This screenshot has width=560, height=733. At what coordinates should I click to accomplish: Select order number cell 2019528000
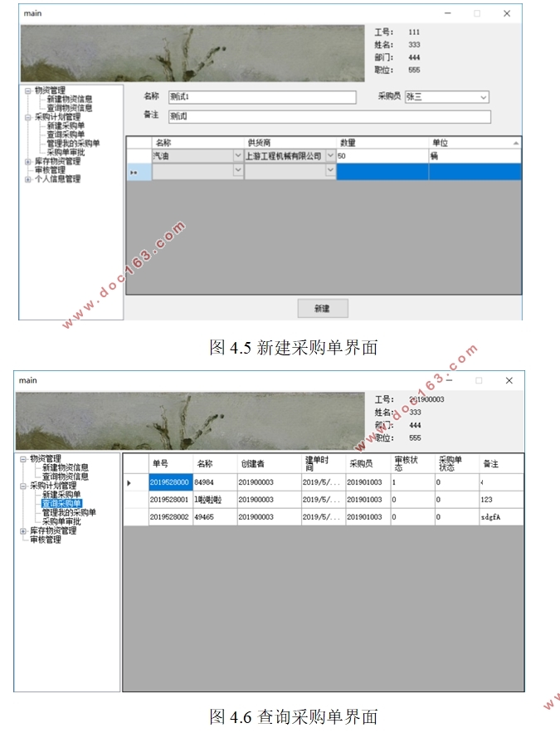tap(170, 482)
